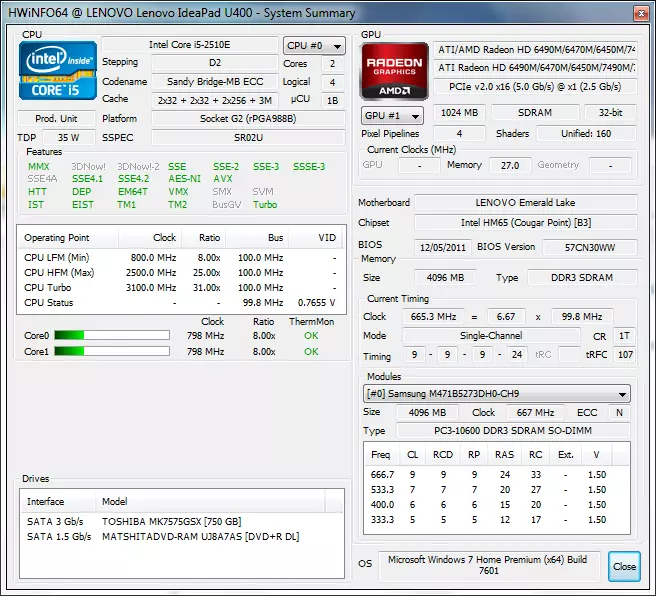Viewport: 656px width, 596px height.
Task: Click the 1024 MB GPU memory field
Action: coord(459,113)
